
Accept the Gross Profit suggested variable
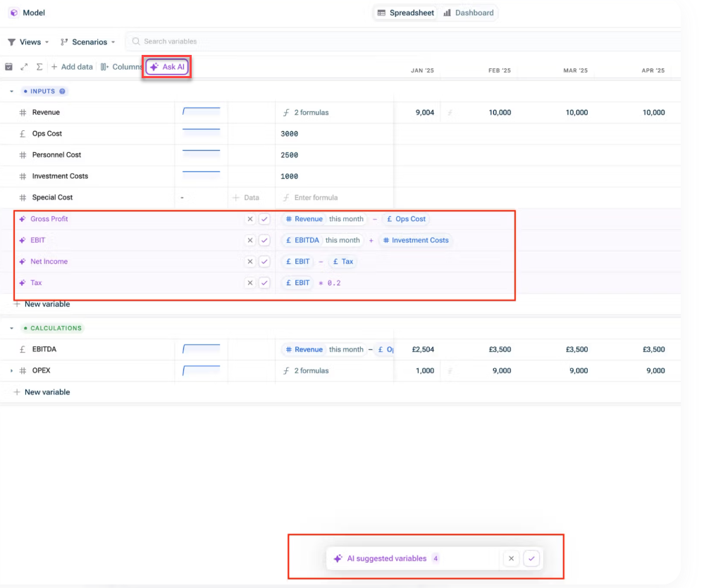coord(264,219)
